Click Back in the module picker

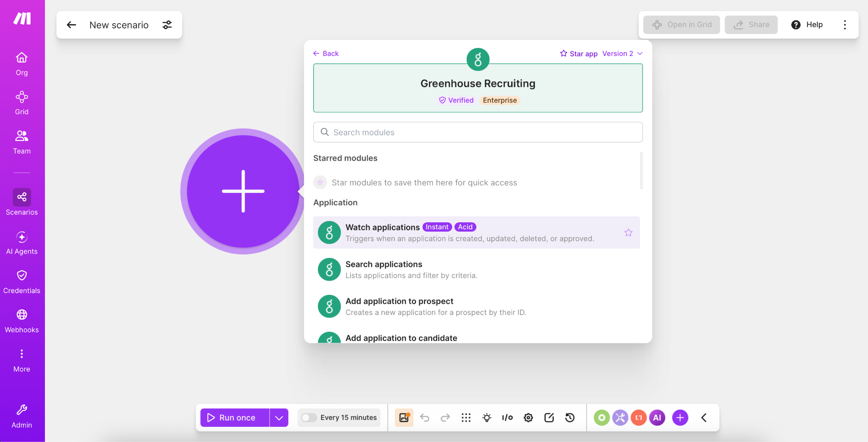tap(326, 53)
